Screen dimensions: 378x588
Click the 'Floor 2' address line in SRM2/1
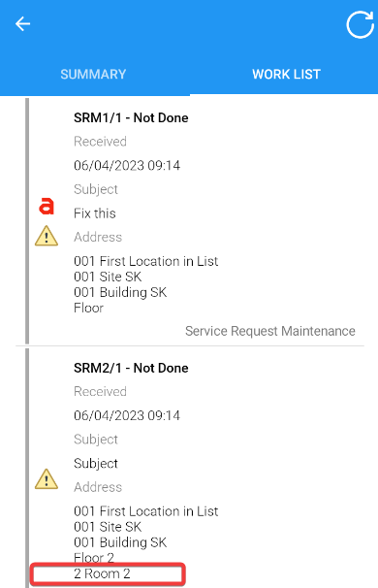pos(94,558)
